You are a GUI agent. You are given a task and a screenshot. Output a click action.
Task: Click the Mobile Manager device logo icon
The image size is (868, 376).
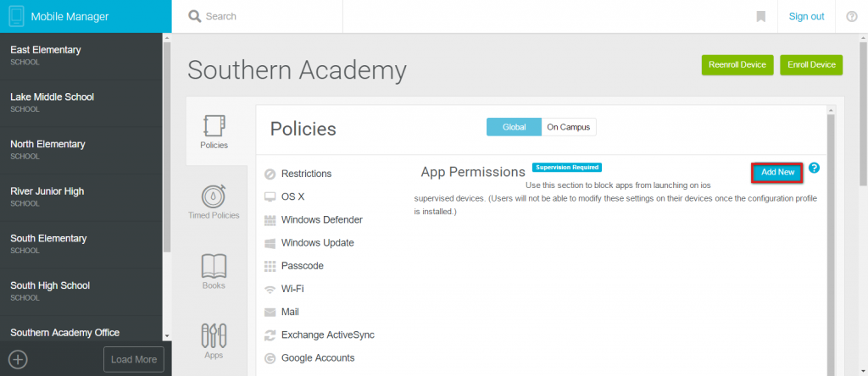click(x=17, y=17)
